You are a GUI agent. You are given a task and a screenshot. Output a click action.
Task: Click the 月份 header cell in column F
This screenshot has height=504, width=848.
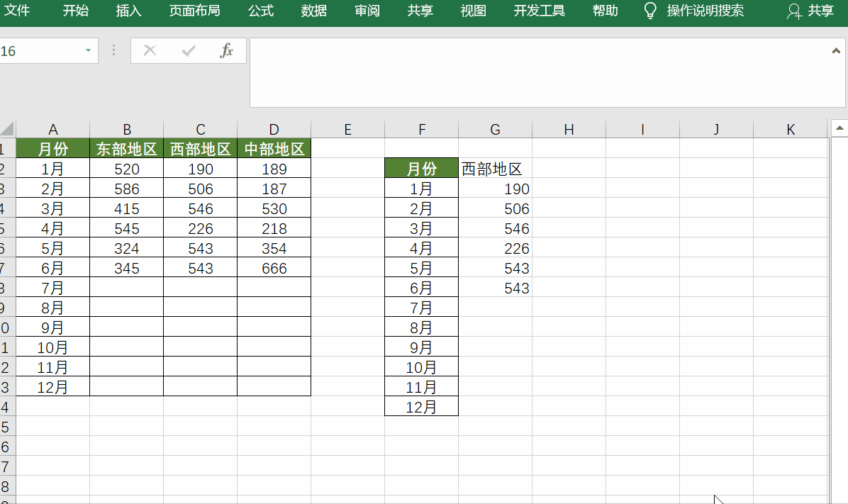pyautogui.click(x=422, y=169)
